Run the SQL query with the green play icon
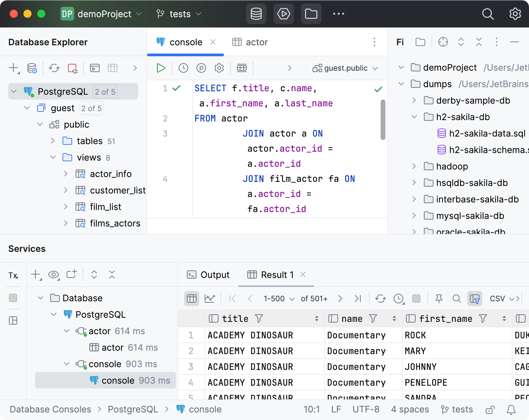The height and width of the screenshot is (420, 529). [161, 68]
